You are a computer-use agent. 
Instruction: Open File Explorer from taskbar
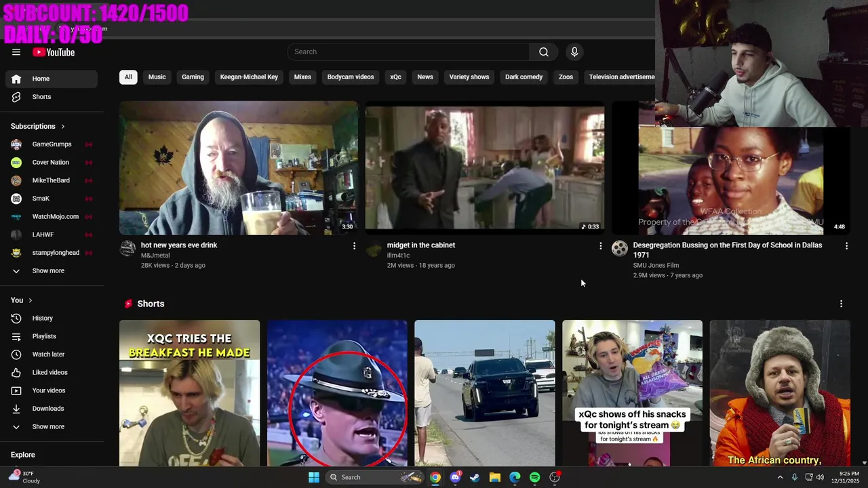(x=495, y=477)
